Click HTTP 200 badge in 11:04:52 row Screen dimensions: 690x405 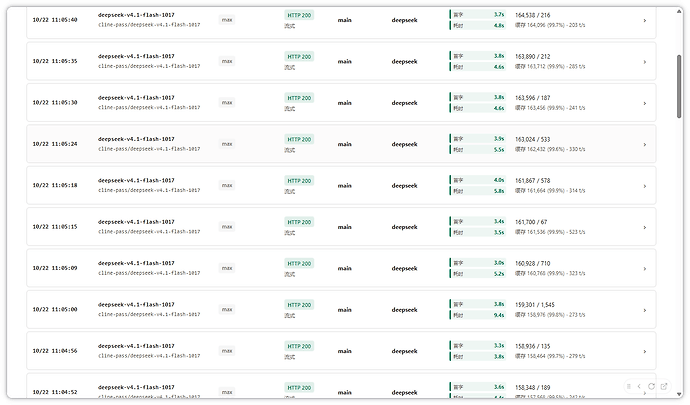click(299, 387)
